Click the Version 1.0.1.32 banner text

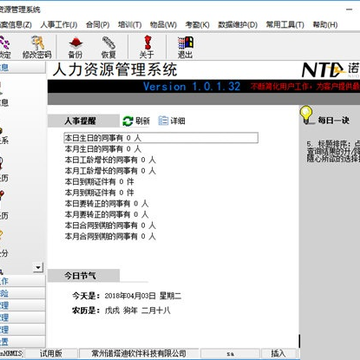[x=192, y=87]
